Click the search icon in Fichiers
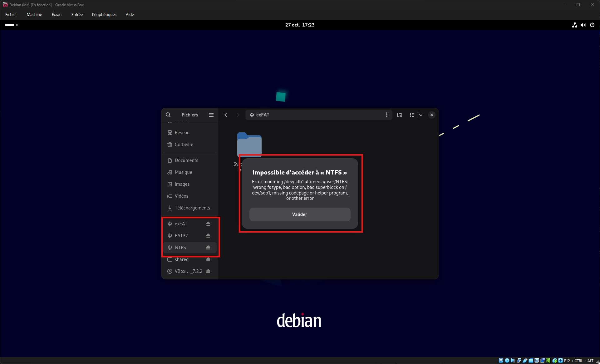Viewport: 600px width, 364px height. coord(168,115)
